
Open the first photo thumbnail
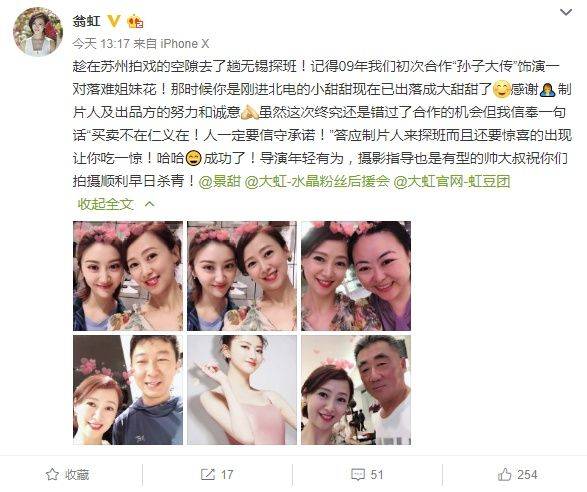coord(128,276)
